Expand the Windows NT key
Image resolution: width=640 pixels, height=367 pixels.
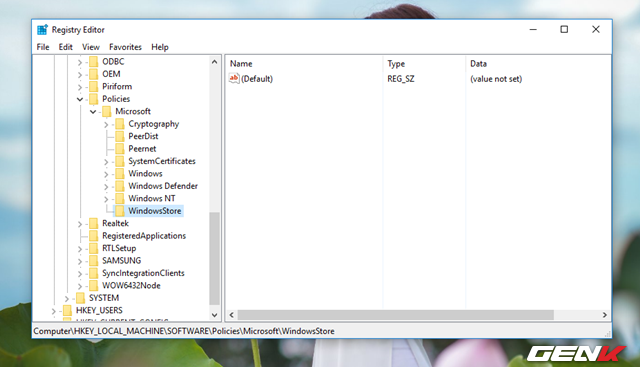coord(106,199)
